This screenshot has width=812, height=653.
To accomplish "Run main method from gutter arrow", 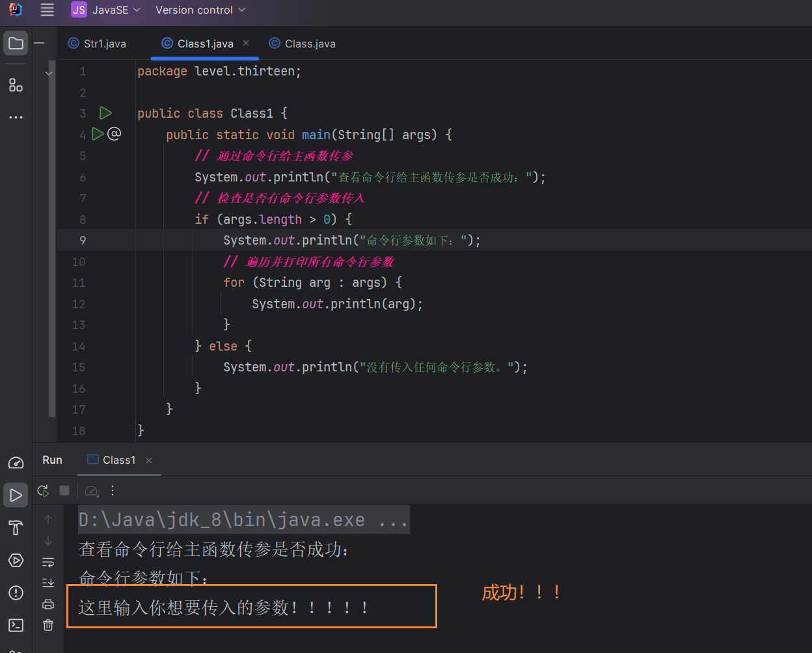I will (x=98, y=134).
